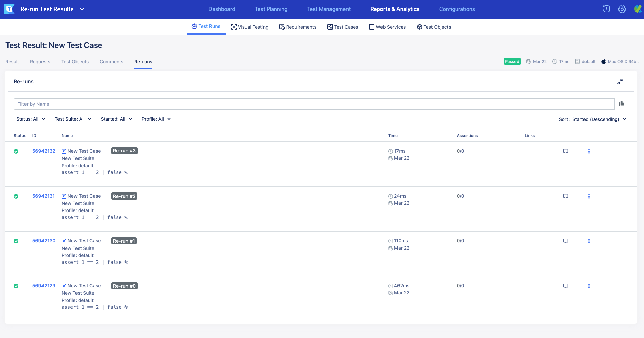Open test run 56942129 via its ID link
Image resolution: width=644 pixels, height=338 pixels.
[x=44, y=286]
